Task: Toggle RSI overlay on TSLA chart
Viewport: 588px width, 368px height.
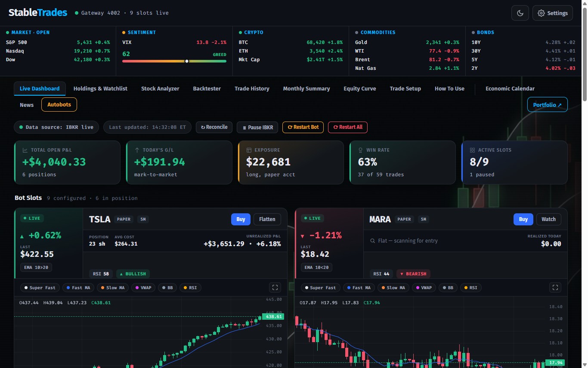Action: pos(190,287)
